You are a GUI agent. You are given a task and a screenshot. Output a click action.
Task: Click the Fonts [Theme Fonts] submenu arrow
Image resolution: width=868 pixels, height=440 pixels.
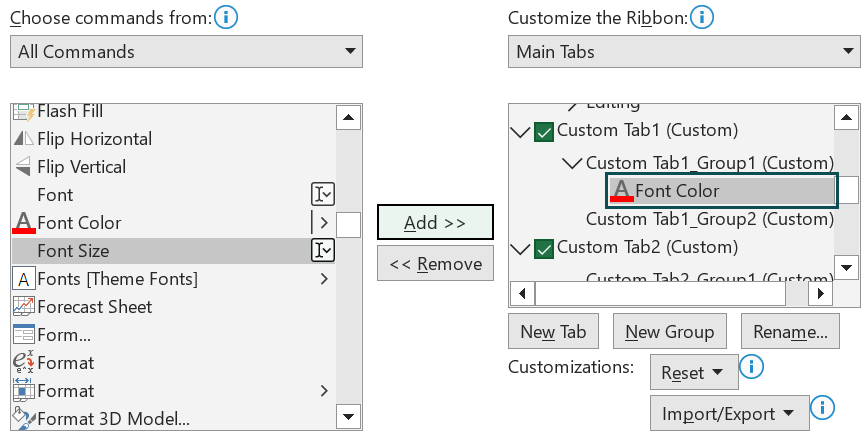pyautogui.click(x=324, y=279)
